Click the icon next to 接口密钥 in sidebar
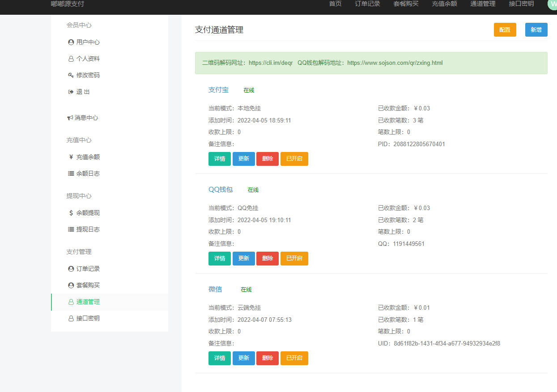Viewport: 557px width, 392px height. pyautogui.click(x=70, y=318)
